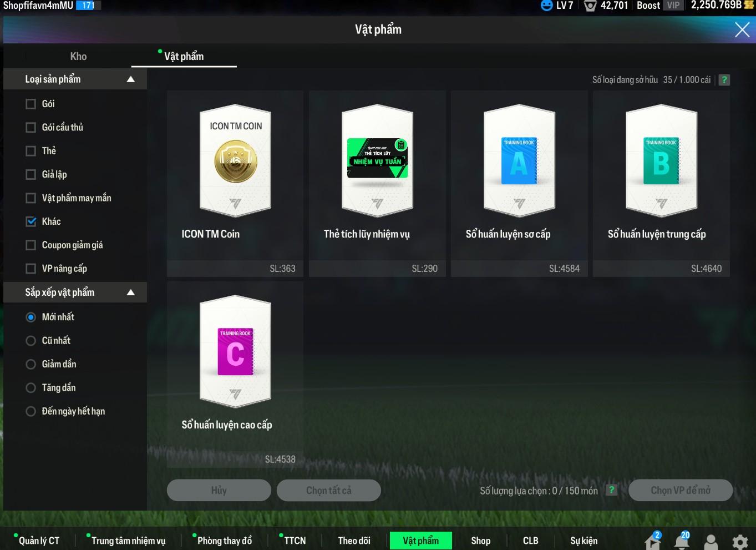Viewport: 756px width, 550px height.
Task: Open the notifications bell icon
Action: click(x=682, y=541)
